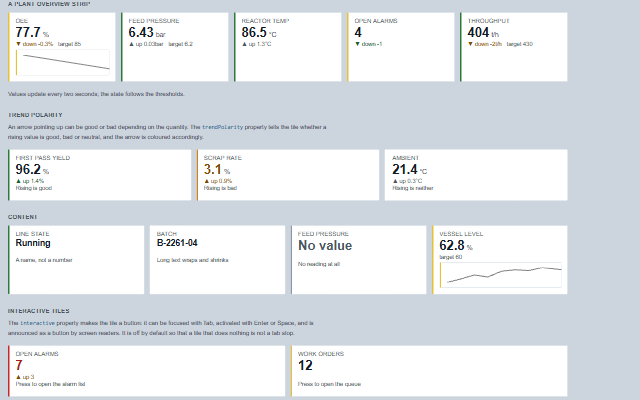Select the Open Alarms value 4

(358, 32)
